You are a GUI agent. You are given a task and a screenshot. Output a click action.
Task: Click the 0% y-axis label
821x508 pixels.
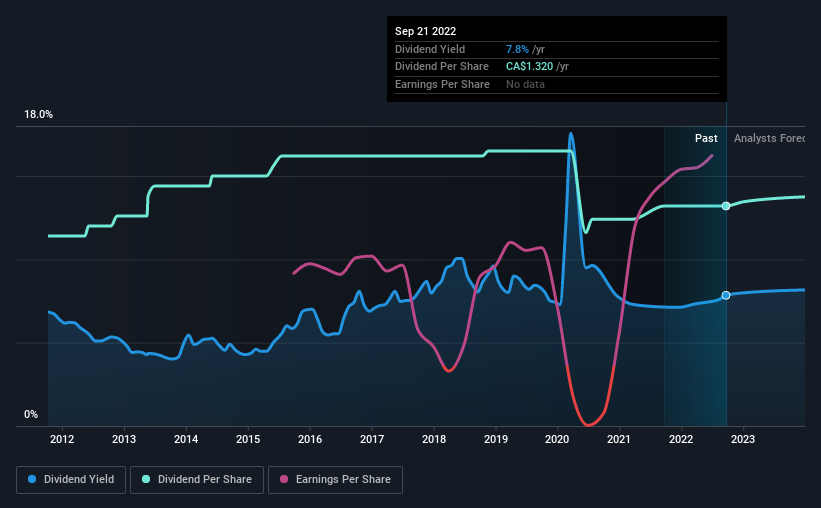click(x=31, y=414)
